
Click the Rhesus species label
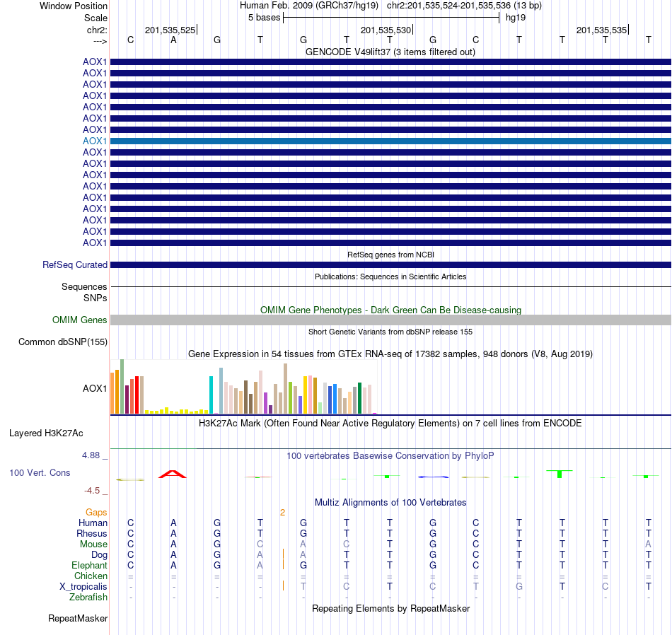click(x=92, y=533)
